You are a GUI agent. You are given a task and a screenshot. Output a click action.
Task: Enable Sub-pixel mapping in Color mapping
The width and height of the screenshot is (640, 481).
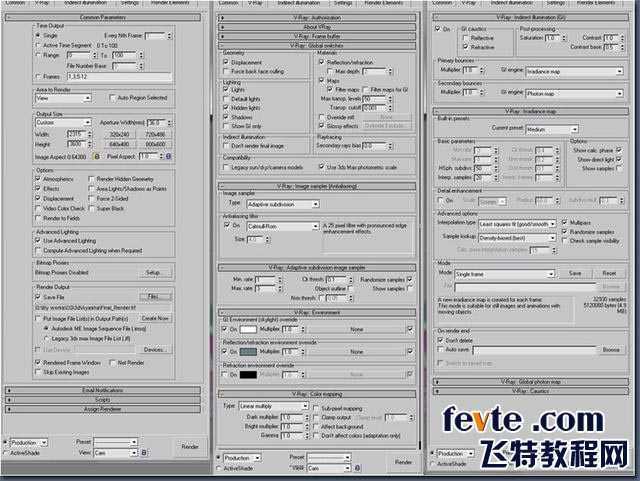pyautogui.click(x=316, y=408)
